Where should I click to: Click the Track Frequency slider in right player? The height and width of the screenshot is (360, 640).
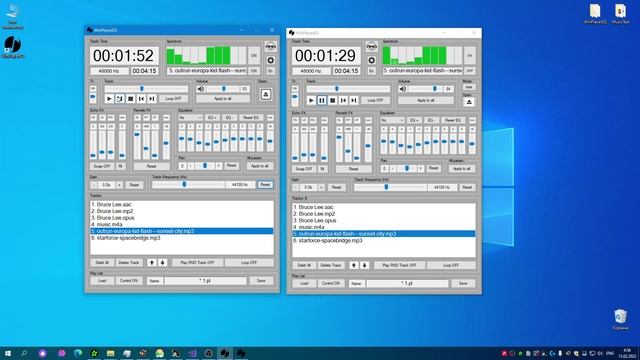coord(390,187)
